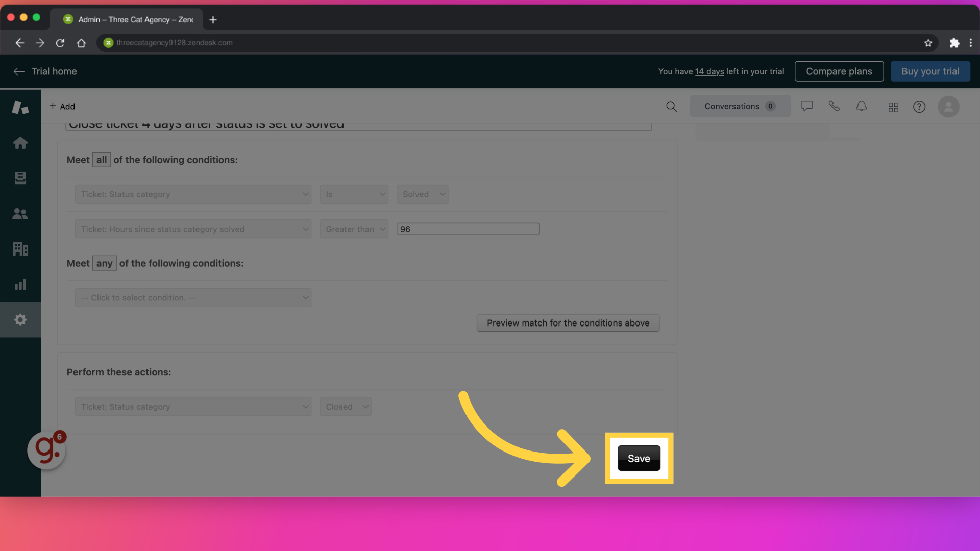The image size is (980, 551).
Task: Click the Help question mark icon
Action: 919,106
